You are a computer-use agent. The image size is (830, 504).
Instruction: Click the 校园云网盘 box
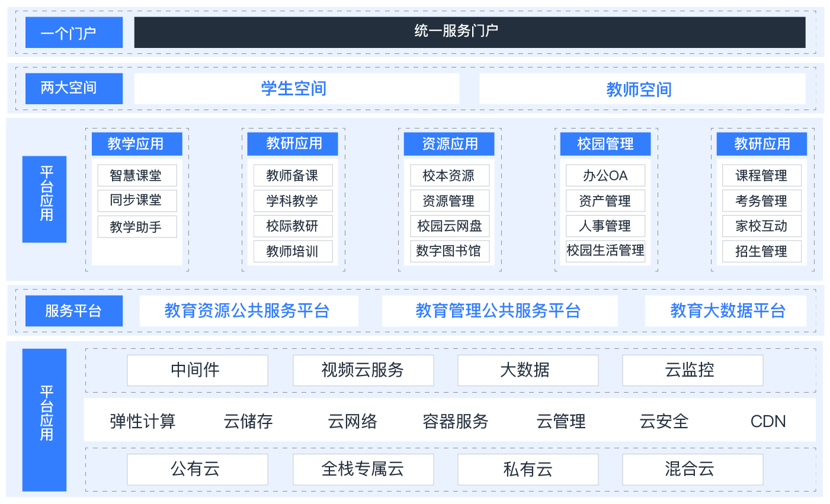point(450,226)
